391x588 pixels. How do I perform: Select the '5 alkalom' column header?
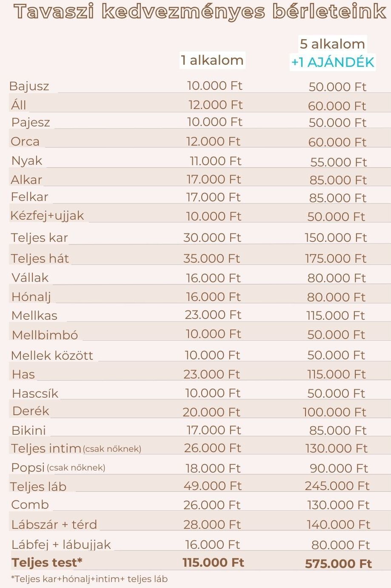332,44
